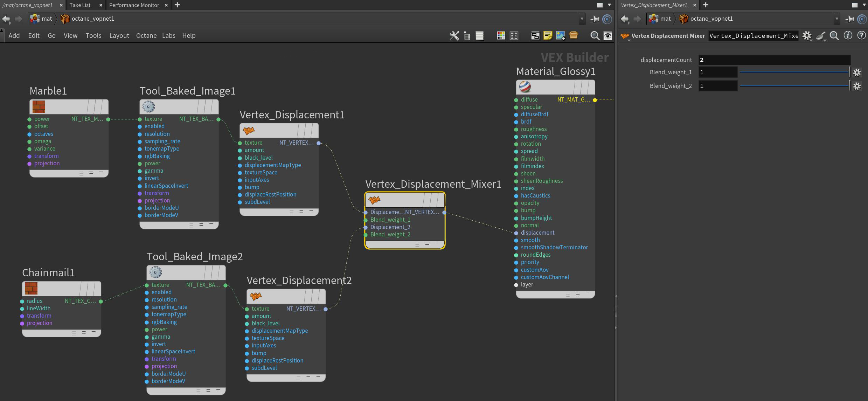Click the sticky note icon

(x=548, y=36)
